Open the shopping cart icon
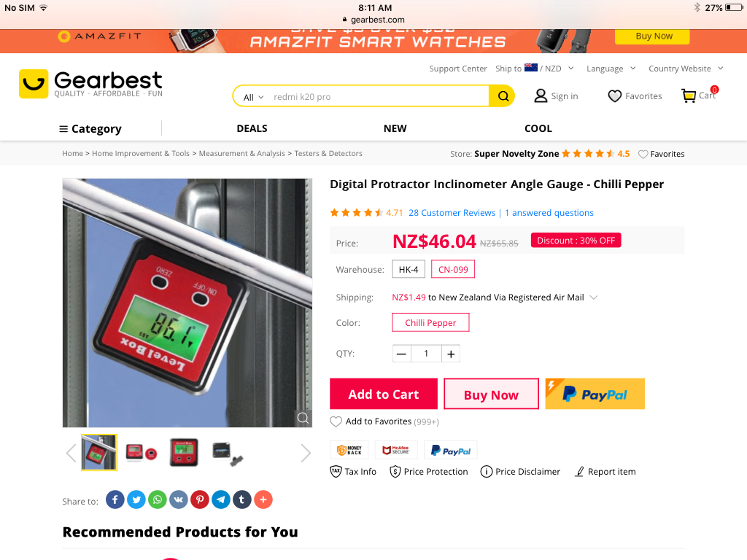The height and width of the screenshot is (560, 747). point(689,96)
